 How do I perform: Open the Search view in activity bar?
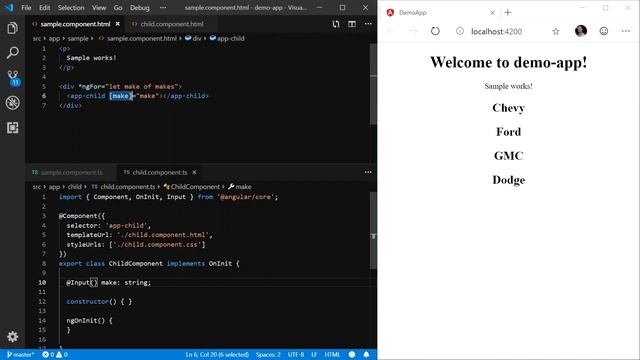pos(12,53)
